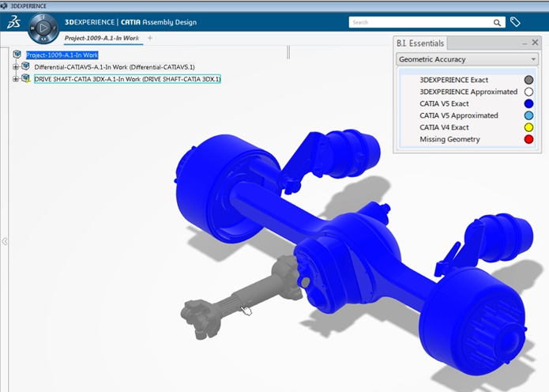Open the Geometric Accuracy dropdown
The image size is (549, 392).
pyautogui.click(x=468, y=59)
